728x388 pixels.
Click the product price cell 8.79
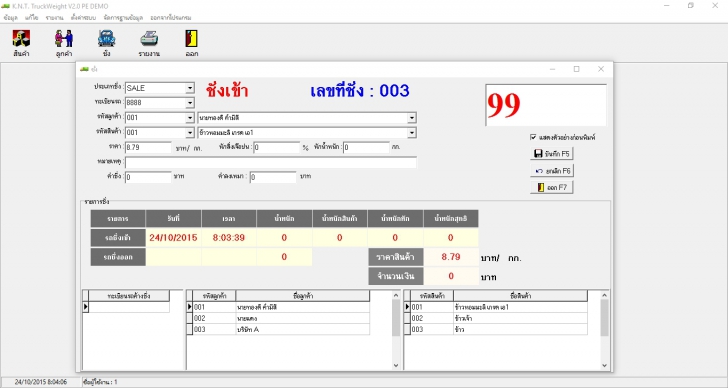click(x=451, y=257)
